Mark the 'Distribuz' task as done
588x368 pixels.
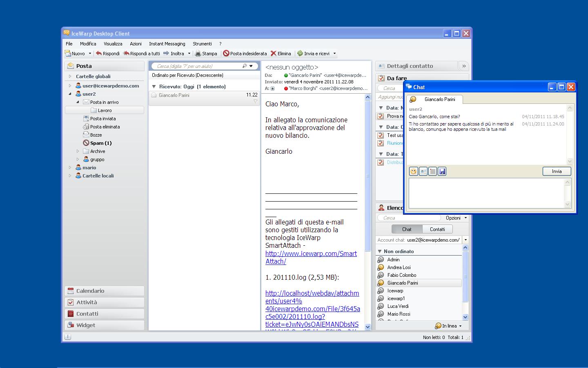(x=381, y=162)
